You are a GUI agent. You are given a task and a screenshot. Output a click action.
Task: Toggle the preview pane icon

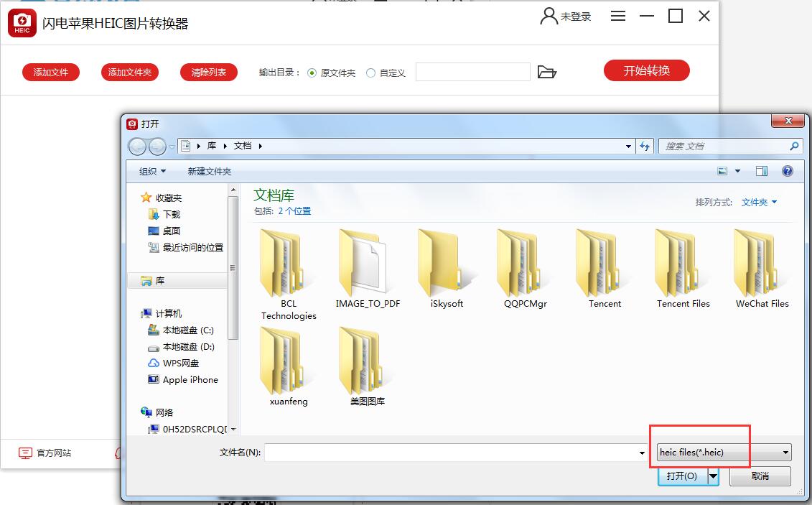point(762,171)
